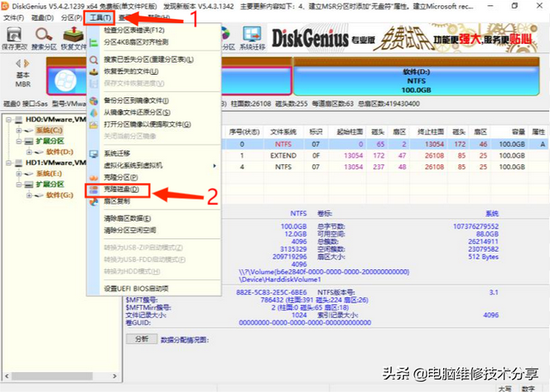550x392 pixels.
Task: Click the 序号(状态) column header
Action: [x=244, y=132]
